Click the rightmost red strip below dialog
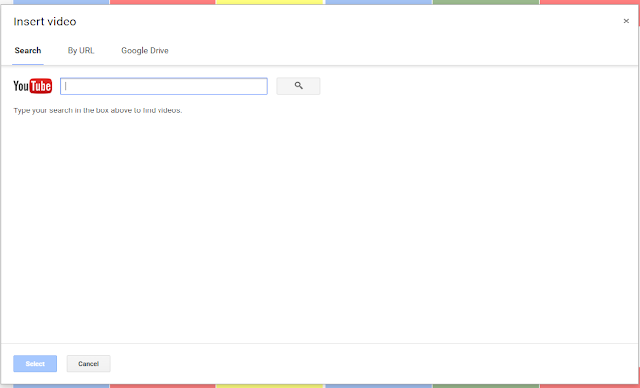This screenshot has width=640, height=388. click(x=589, y=386)
